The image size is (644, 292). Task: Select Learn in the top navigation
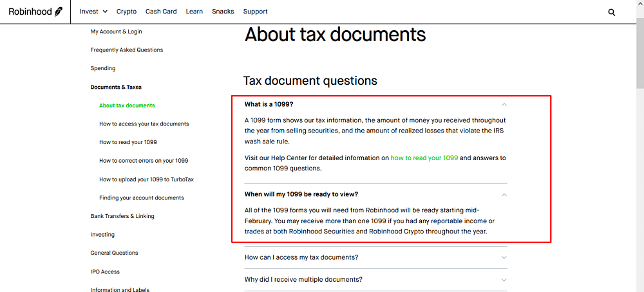(x=194, y=12)
